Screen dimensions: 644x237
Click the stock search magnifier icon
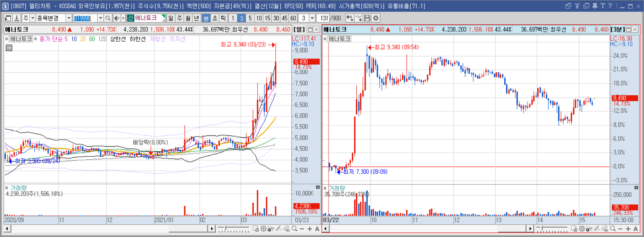point(108,18)
